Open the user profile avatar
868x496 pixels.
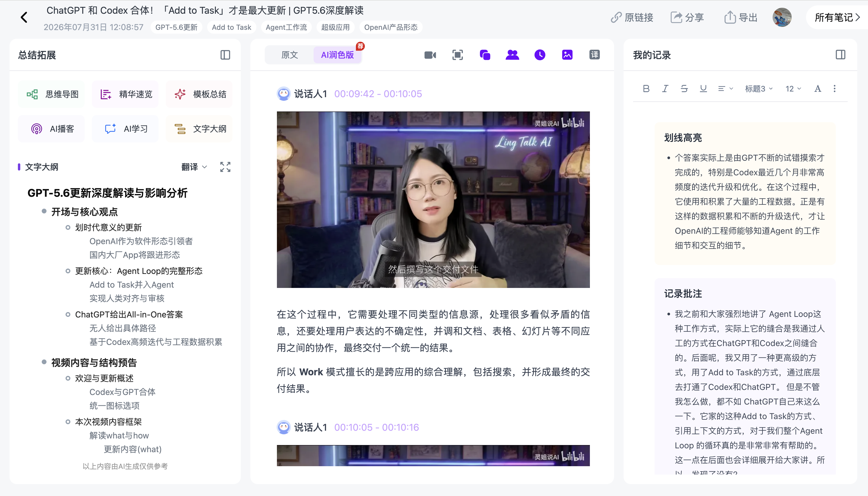pos(782,17)
